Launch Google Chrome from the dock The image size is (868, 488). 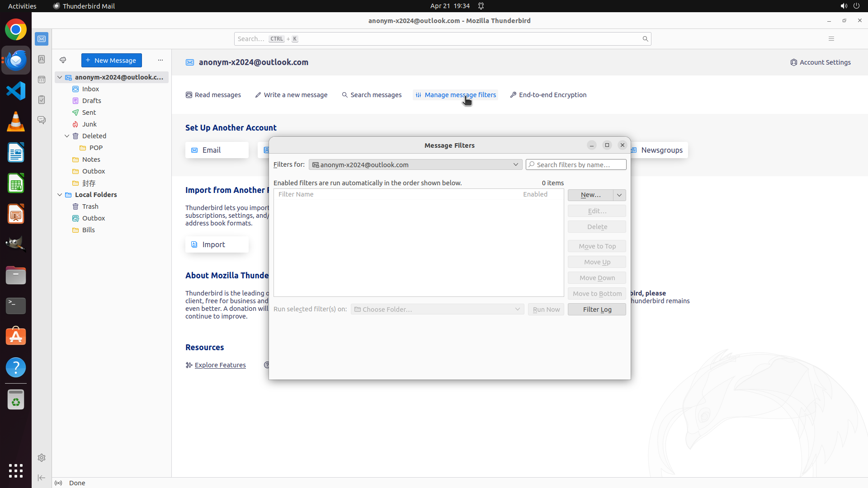tap(16, 30)
